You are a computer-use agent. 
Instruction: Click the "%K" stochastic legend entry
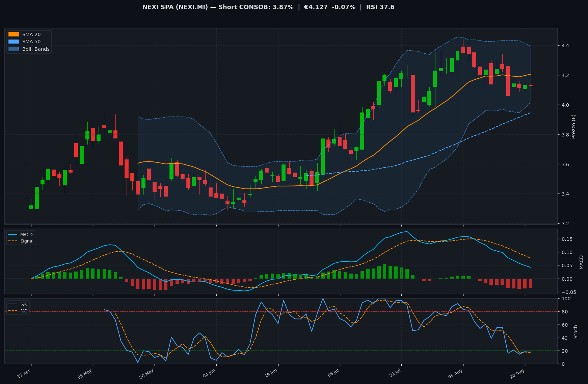(24, 304)
